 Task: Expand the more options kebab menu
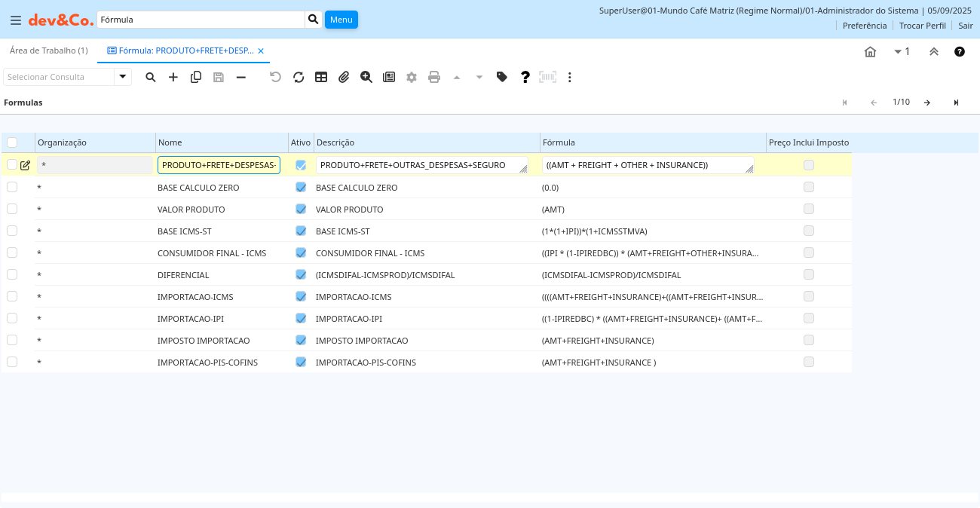point(570,77)
